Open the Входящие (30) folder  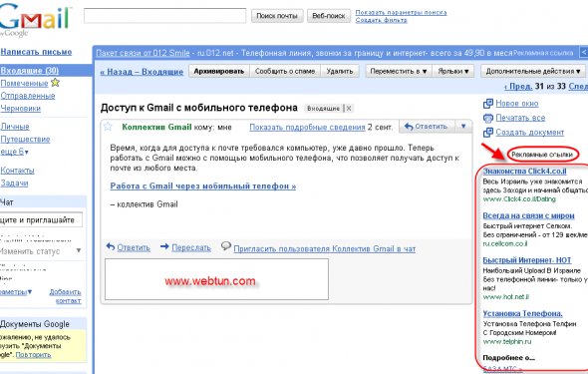[x=29, y=70]
